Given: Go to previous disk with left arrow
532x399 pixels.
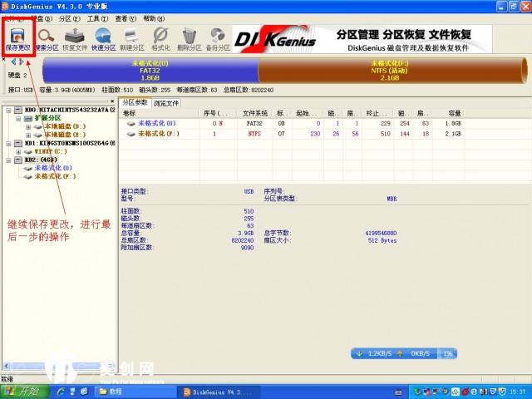Looking at the screenshot, I should [13, 62].
